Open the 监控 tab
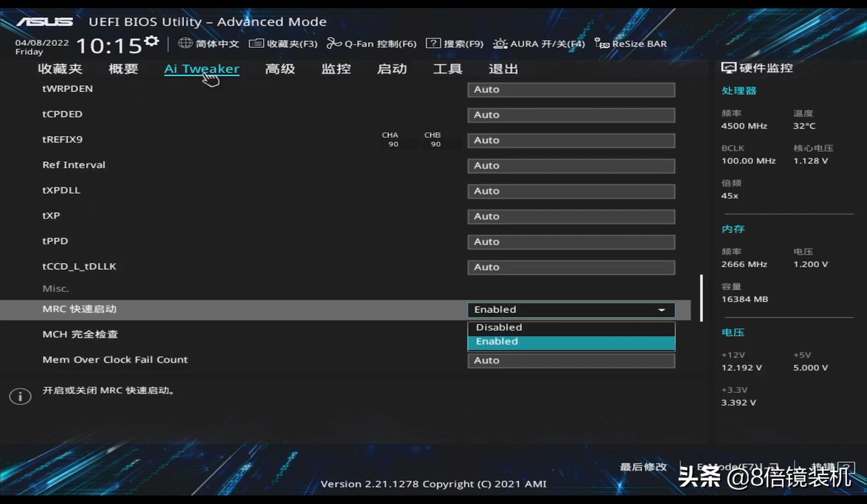 pyautogui.click(x=336, y=69)
